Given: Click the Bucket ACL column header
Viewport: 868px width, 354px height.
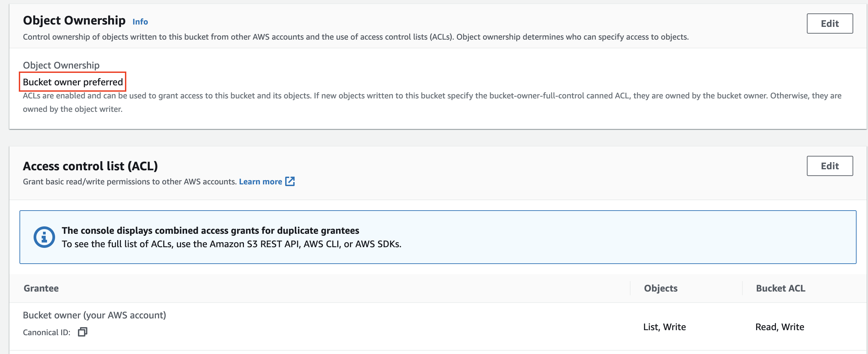Looking at the screenshot, I should [780, 288].
